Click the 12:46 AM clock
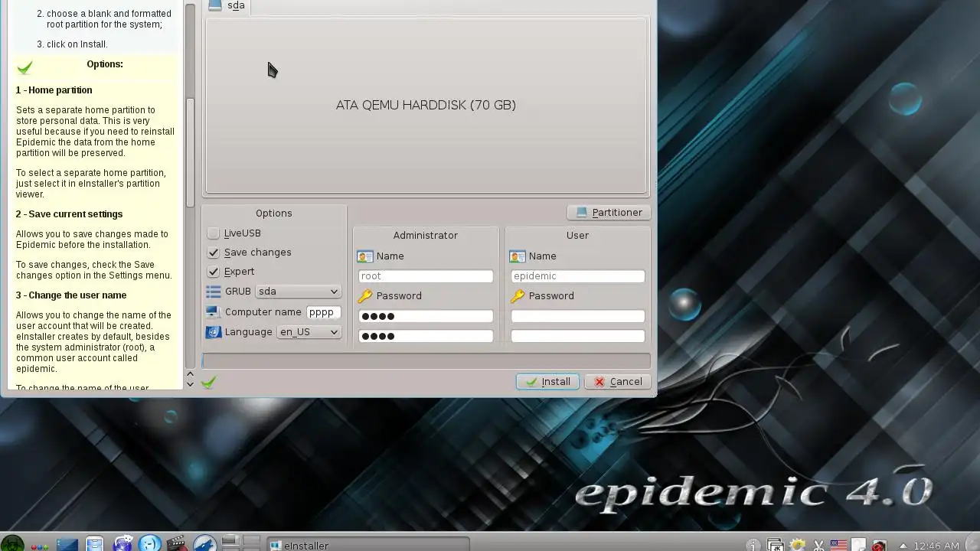Image resolution: width=980 pixels, height=551 pixels. pos(937,546)
